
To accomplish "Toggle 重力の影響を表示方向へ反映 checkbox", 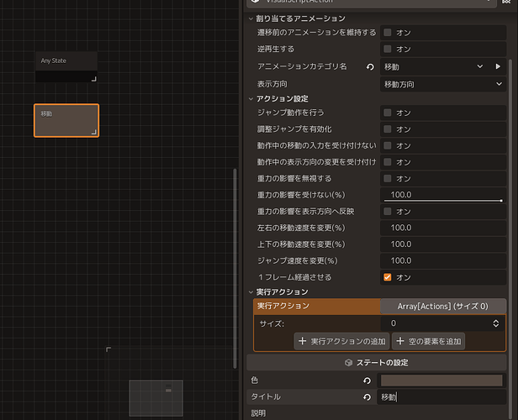I will pyautogui.click(x=388, y=211).
